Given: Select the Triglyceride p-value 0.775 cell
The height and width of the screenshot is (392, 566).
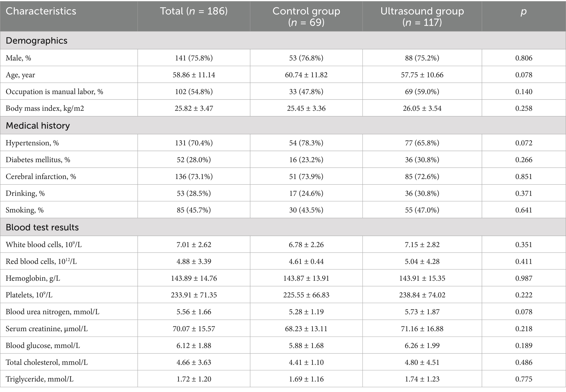Looking at the screenshot, I should [x=524, y=379].
